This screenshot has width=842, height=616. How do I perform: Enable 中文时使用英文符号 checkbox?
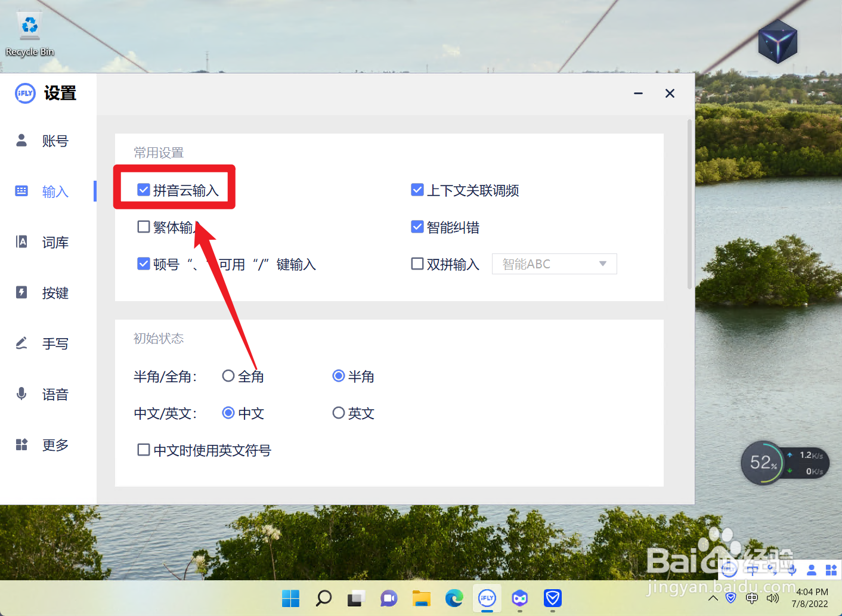coord(144,450)
